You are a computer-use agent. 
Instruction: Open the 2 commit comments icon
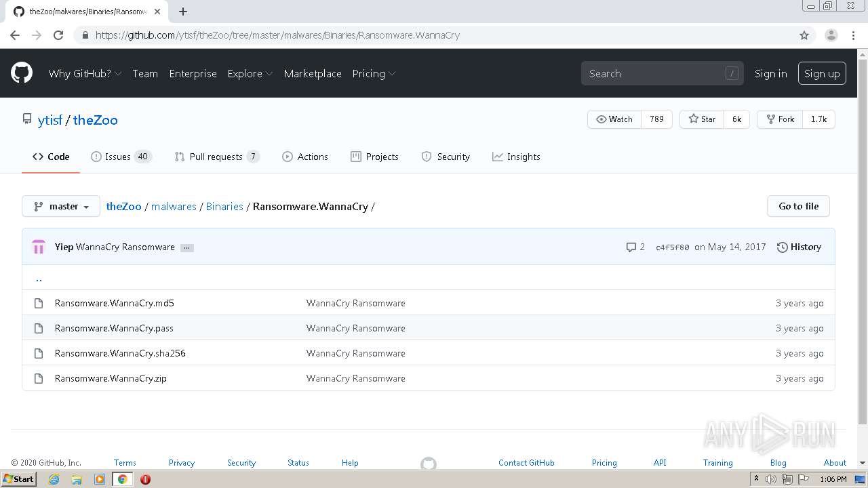pos(635,247)
